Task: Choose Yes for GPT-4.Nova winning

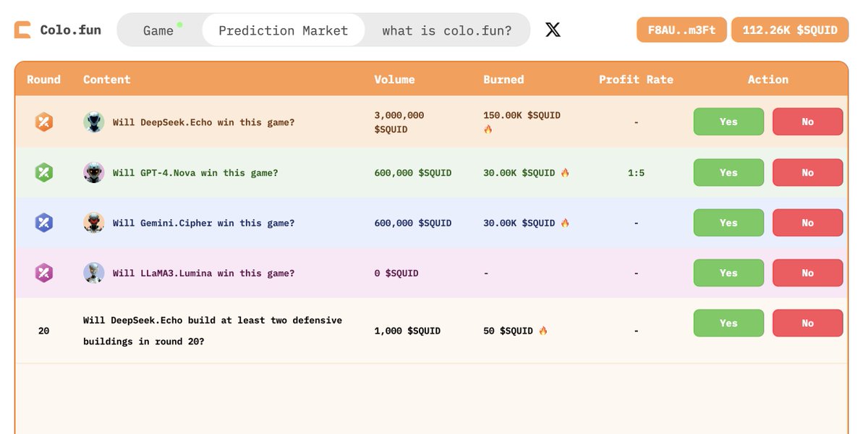Action: (x=728, y=172)
